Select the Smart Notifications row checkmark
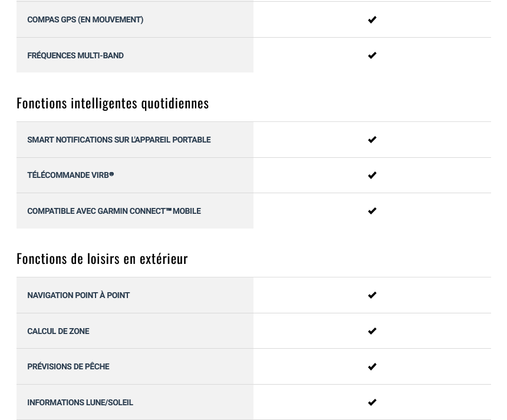The width and height of the screenshot is (507, 420). [372, 140]
